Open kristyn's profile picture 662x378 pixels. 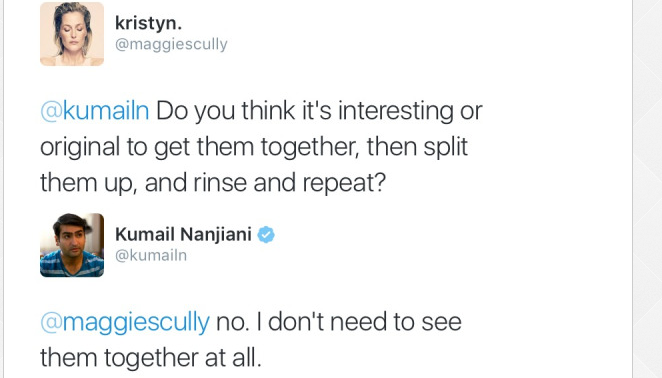(x=72, y=34)
